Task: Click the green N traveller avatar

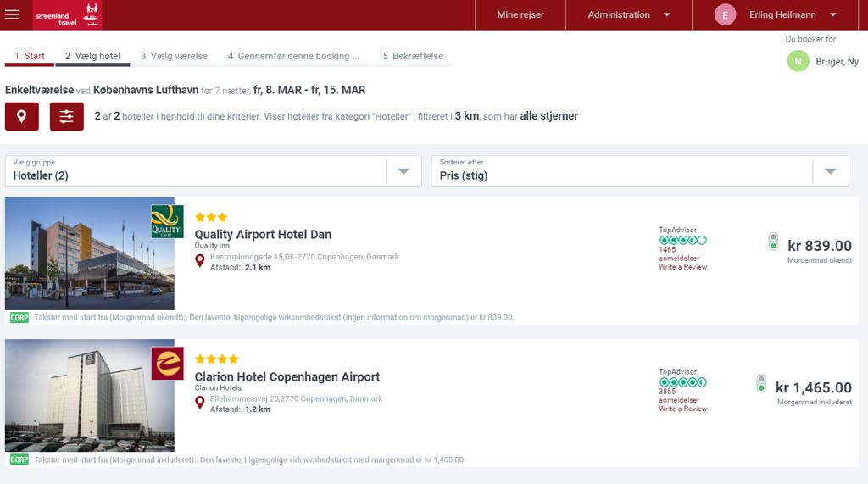Action: [x=798, y=62]
